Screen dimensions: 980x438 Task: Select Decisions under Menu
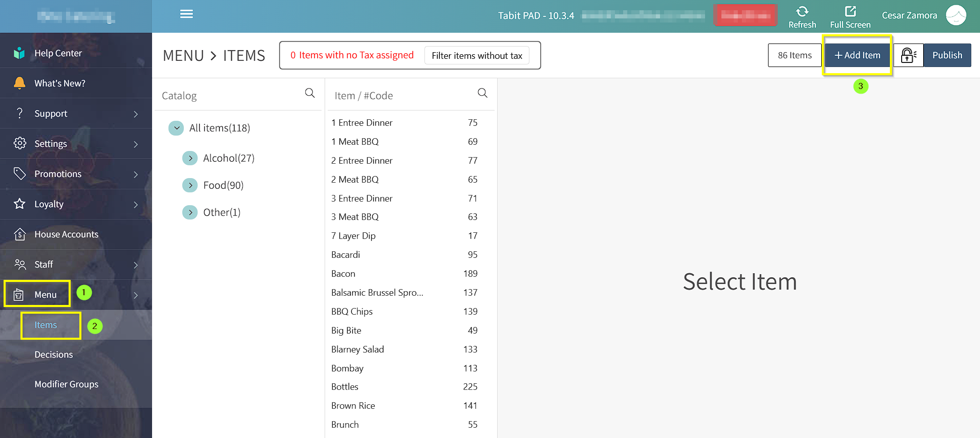pos(53,355)
